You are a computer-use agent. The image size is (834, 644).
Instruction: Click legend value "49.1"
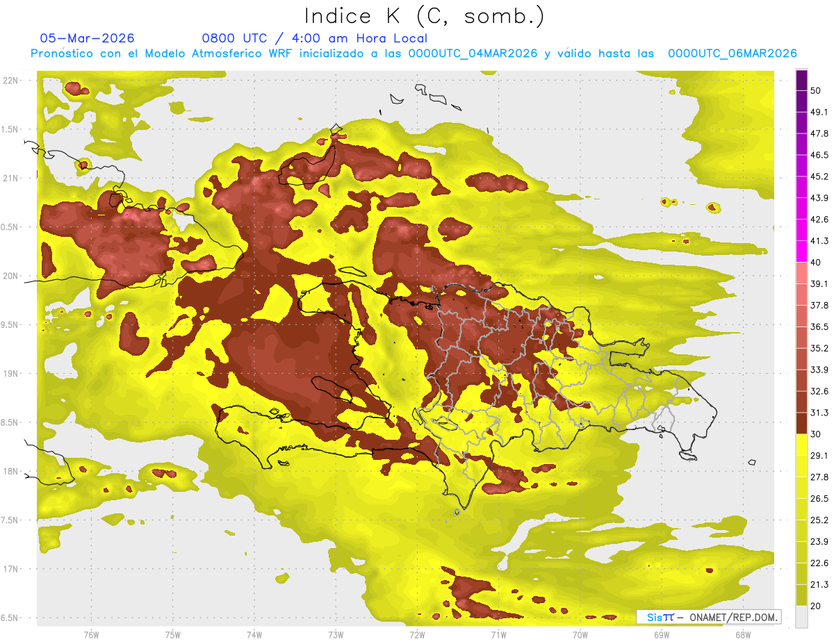pos(819,112)
